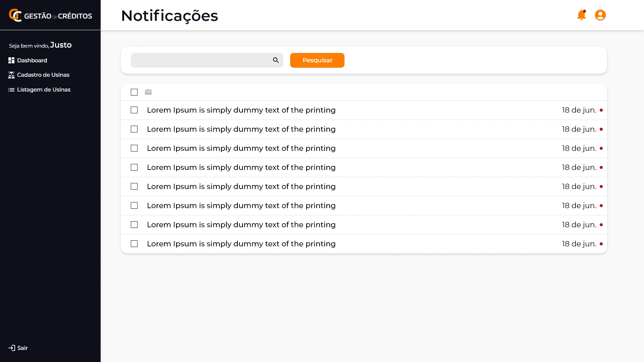Viewport: 644px width, 362px height.
Task: Click the magnifier icon in search field
Action: coord(276,60)
